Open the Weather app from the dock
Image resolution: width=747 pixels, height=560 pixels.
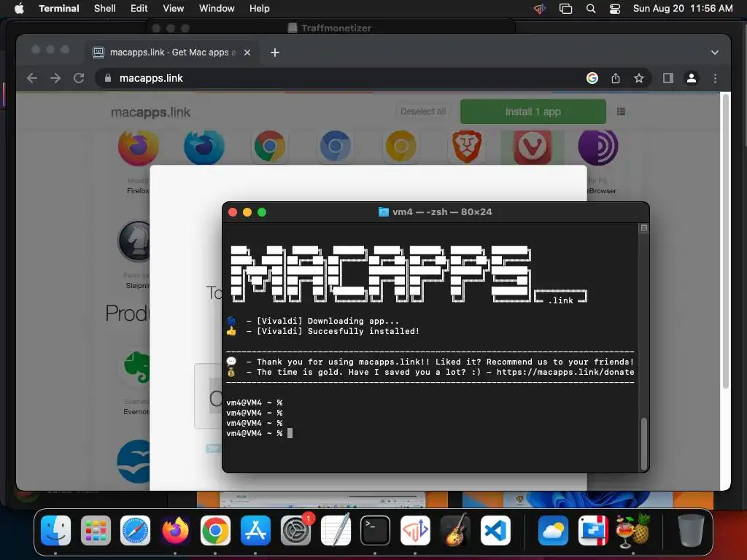[553, 530]
